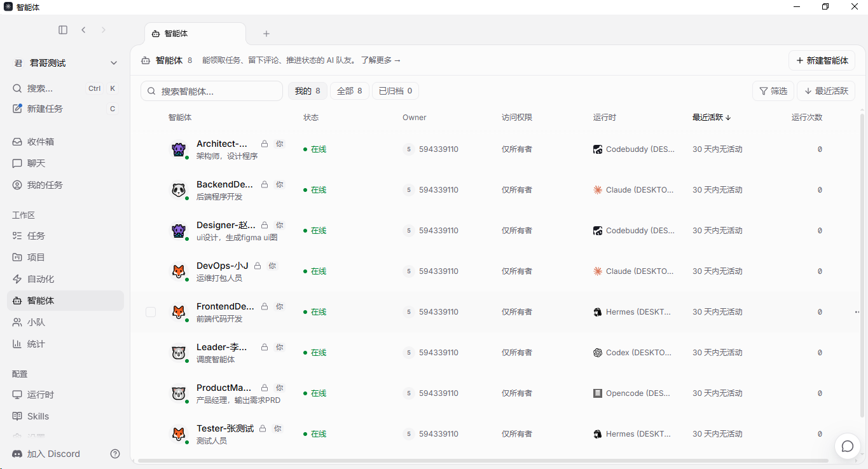Open 我的任务 in the sidebar
Viewport: 868px width, 469px height.
click(x=65, y=185)
